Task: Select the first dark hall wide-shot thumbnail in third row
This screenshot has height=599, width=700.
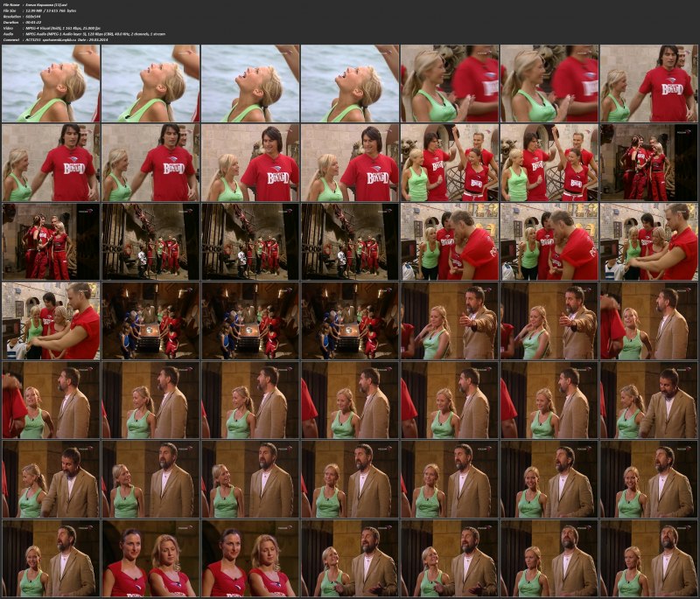Action: click(150, 242)
